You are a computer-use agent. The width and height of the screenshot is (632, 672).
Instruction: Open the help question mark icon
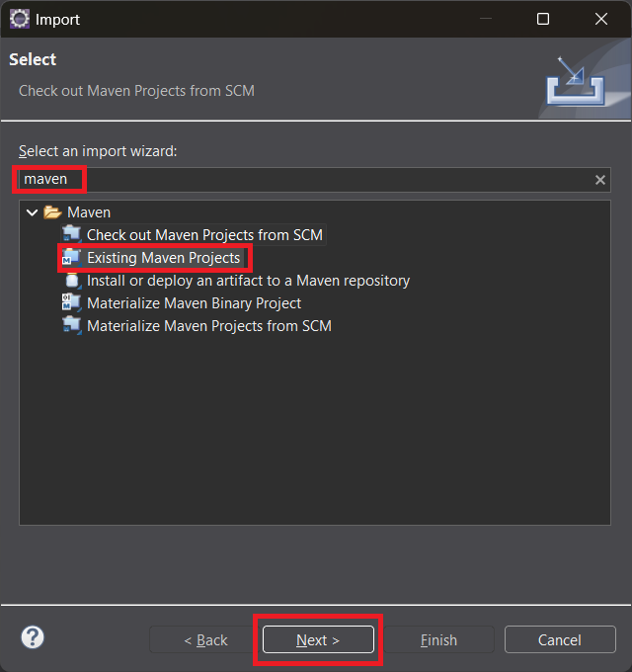pos(33,637)
